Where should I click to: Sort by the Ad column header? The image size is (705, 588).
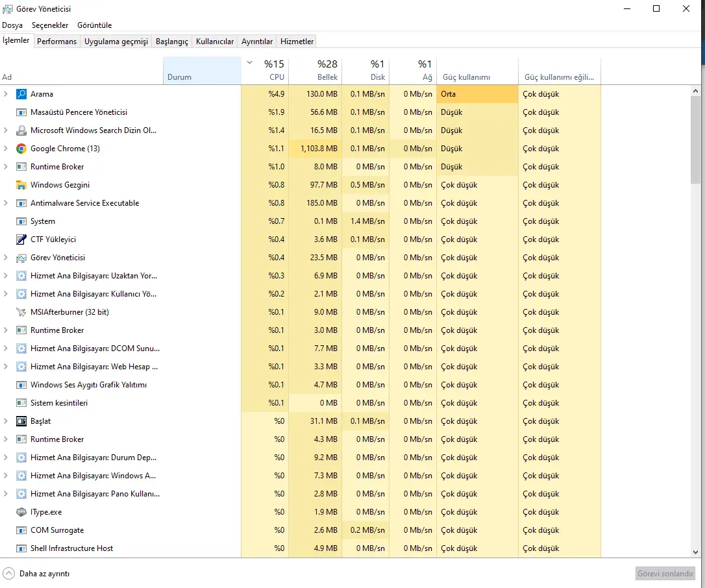point(81,71)
